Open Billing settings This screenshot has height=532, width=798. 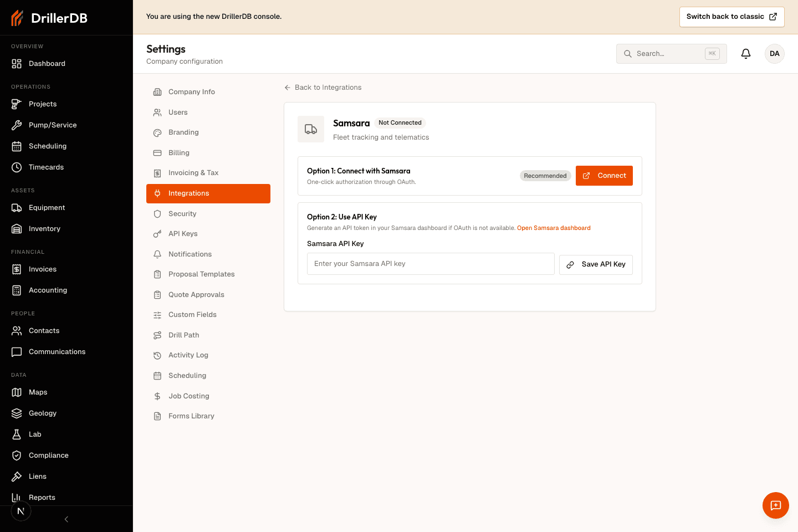(x=208, y=153)
